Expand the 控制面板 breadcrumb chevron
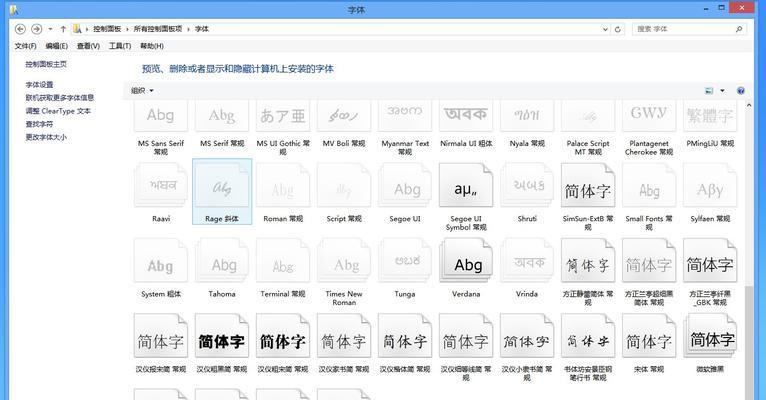The width and height of the screenshot is (766, 400). (128, 29)
